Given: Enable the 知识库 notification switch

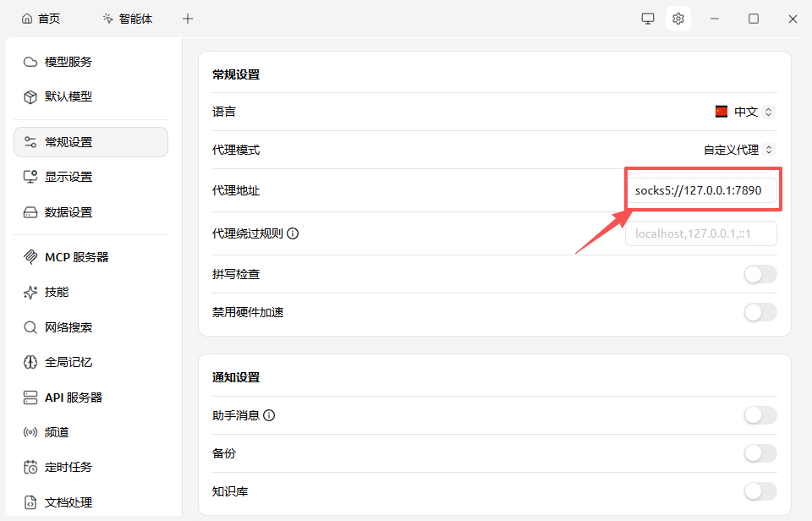Looking at the screenshot, I should tap(760, 491).
